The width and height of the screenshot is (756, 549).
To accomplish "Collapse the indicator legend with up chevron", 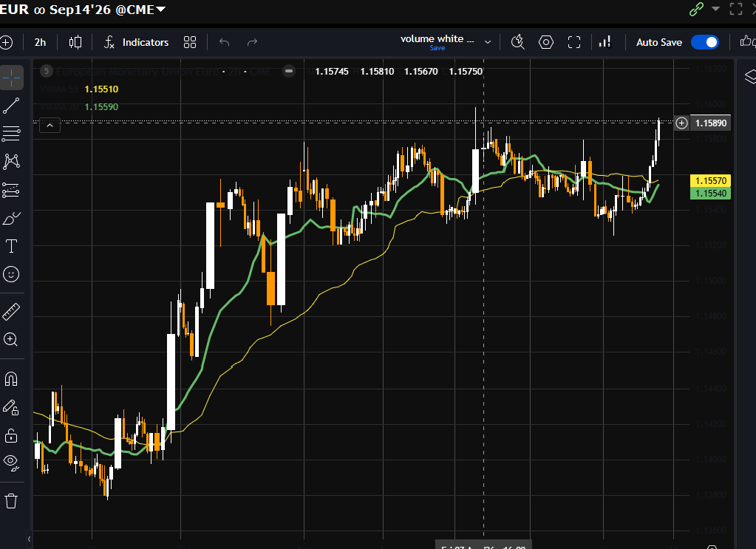I will click(x=50, y=126).
